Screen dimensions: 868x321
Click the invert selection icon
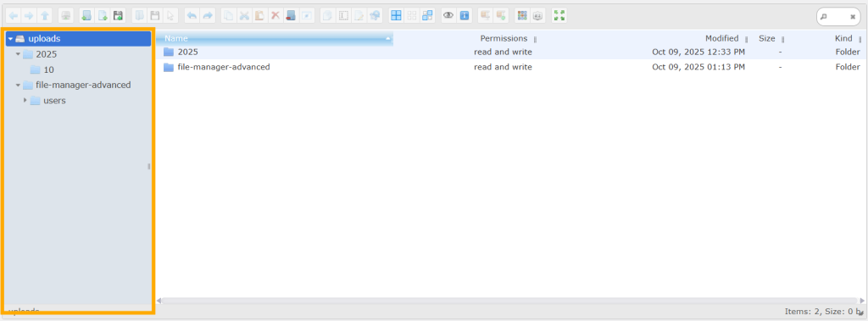(x=427, y=16)
